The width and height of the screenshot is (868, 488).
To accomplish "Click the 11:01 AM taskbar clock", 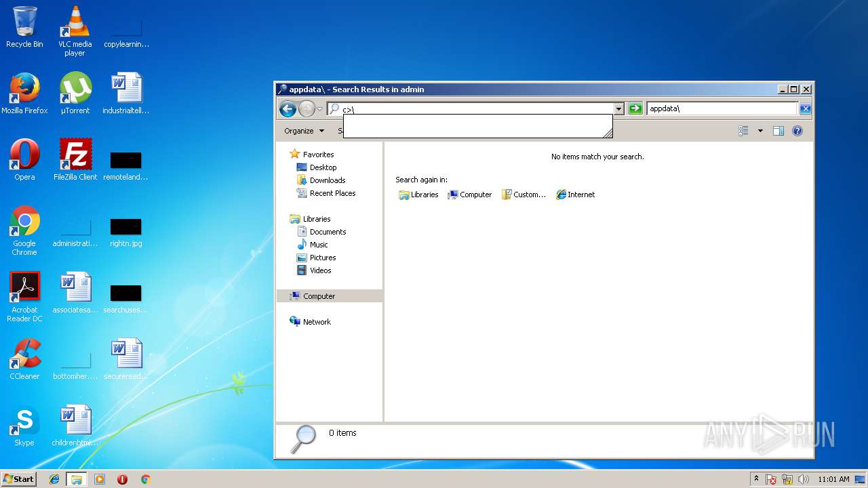I will click(833, 479).
